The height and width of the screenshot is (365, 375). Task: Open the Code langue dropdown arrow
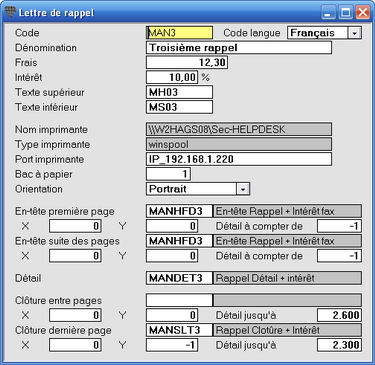[x=355, y=33]
